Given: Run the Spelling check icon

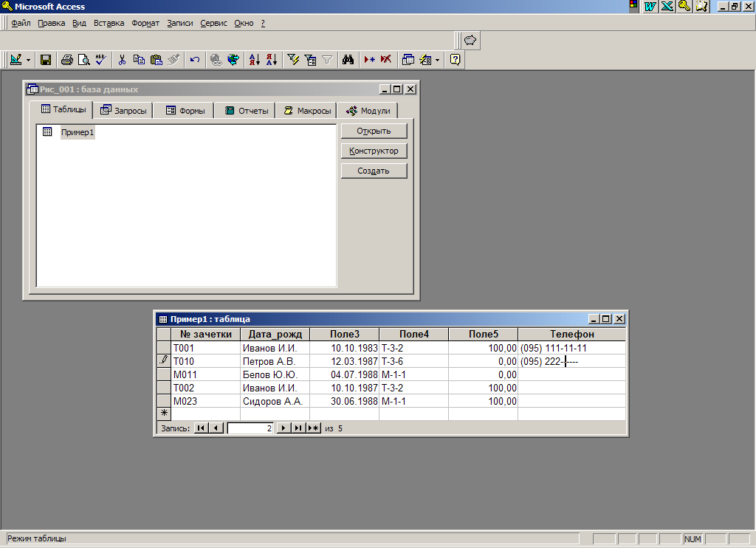Looking at the screenshot, I should pos(100,60).
